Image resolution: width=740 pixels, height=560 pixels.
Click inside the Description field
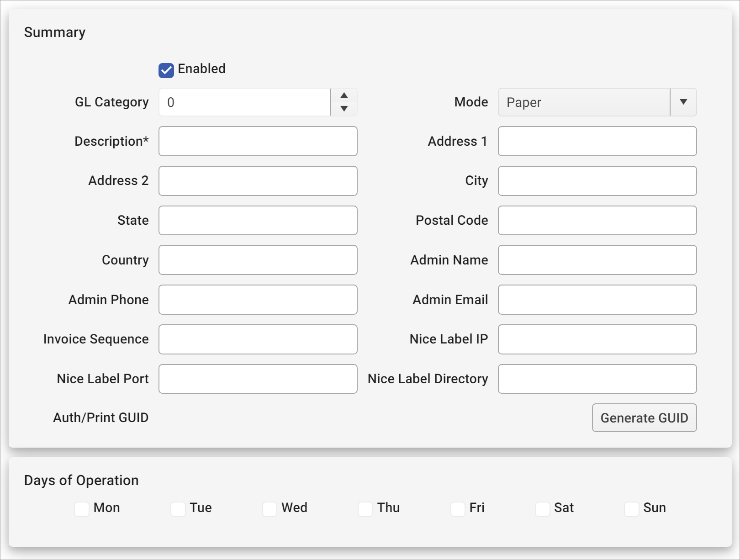258,141
